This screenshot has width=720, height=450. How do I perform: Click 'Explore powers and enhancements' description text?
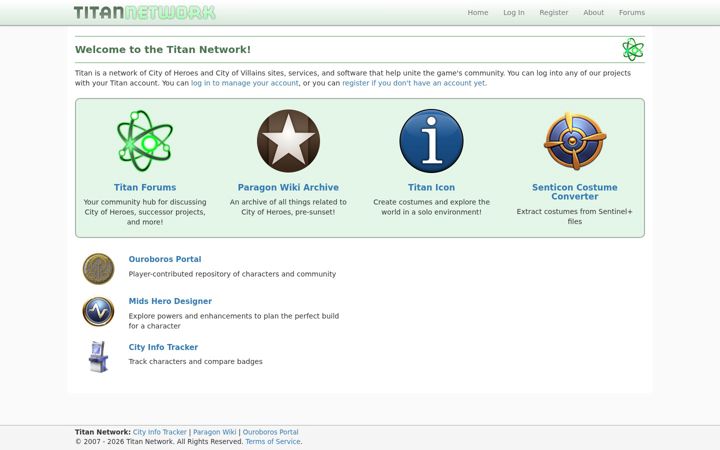234,321
